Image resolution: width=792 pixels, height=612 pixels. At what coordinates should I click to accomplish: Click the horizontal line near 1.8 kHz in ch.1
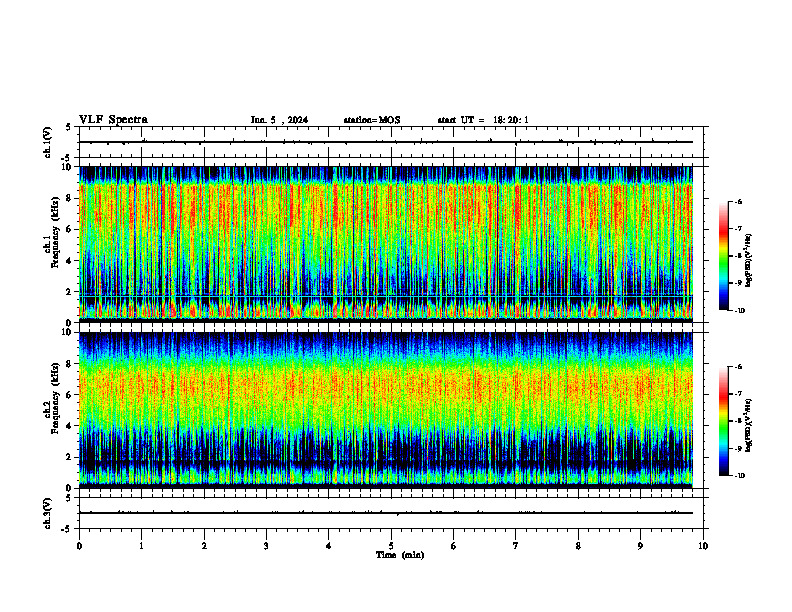386,295
